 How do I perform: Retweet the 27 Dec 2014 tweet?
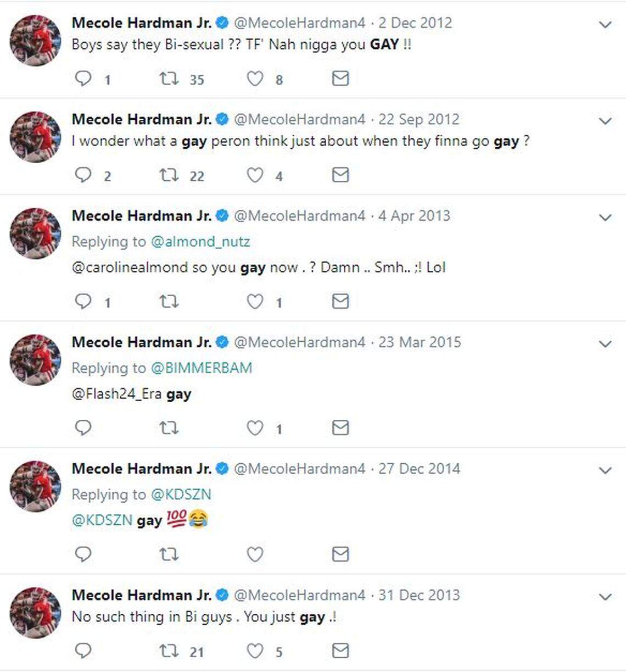pyautogui.click(x=169, y=554)
